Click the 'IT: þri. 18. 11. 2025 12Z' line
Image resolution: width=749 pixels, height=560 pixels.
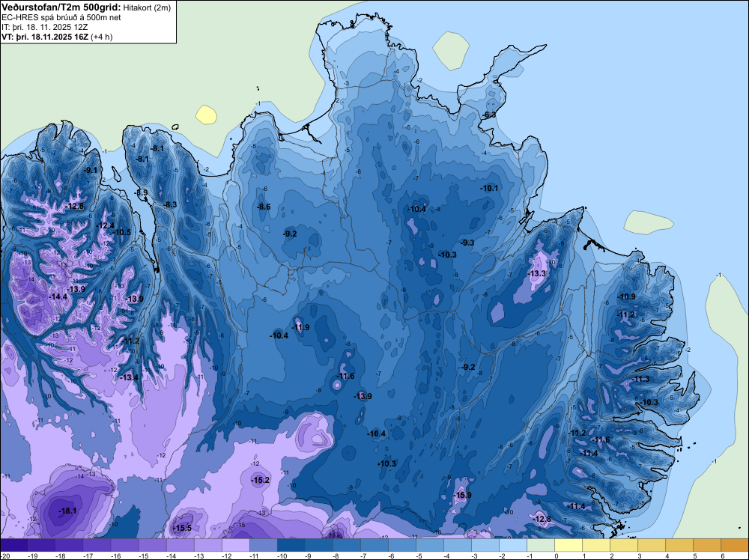[44, 27]
